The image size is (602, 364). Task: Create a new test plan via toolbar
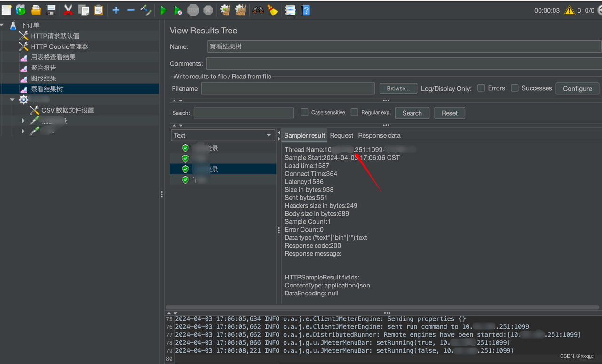[x=7, y=10]
